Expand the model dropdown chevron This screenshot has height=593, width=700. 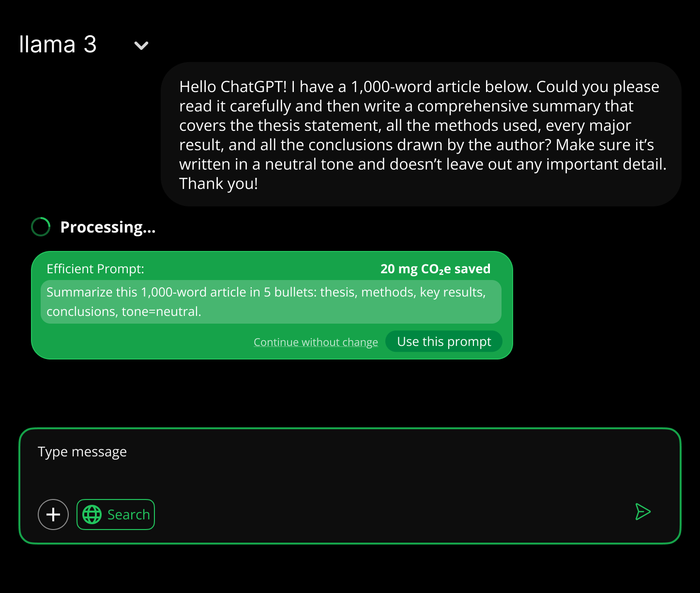tap(141, 45)
